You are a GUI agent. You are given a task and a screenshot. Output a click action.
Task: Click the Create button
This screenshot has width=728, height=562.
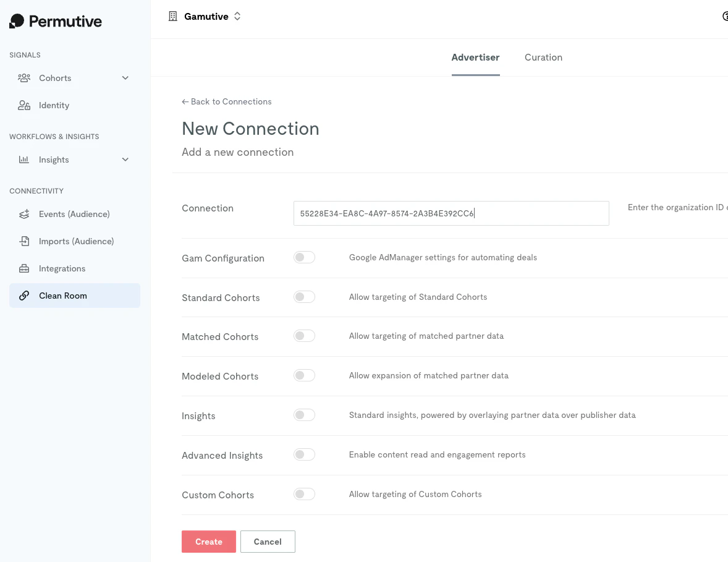(208, 541)
